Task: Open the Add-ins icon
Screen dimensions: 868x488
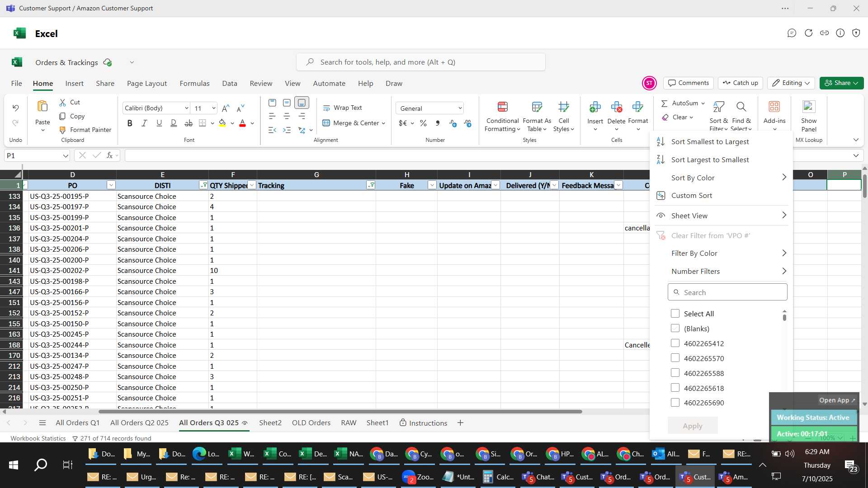Action: coord(774,107)
